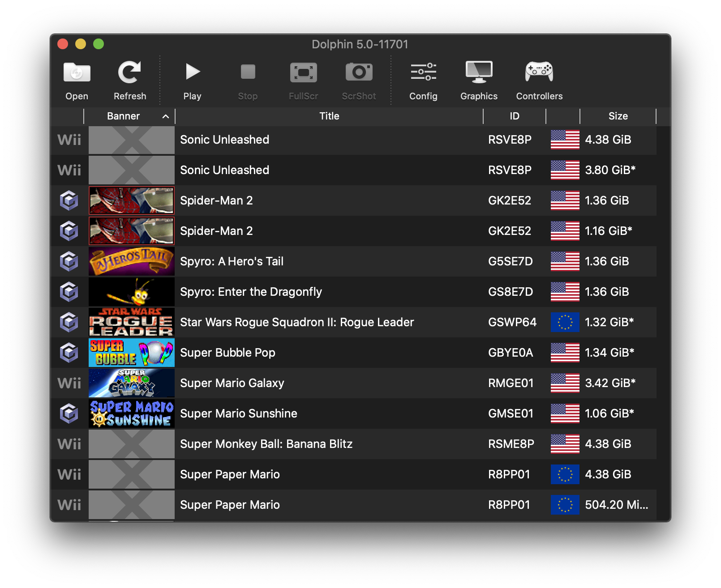Select Sonic Unleashed 4.38 GiB Wii icon
Viewport: 721px width, 588px height.
69,140
